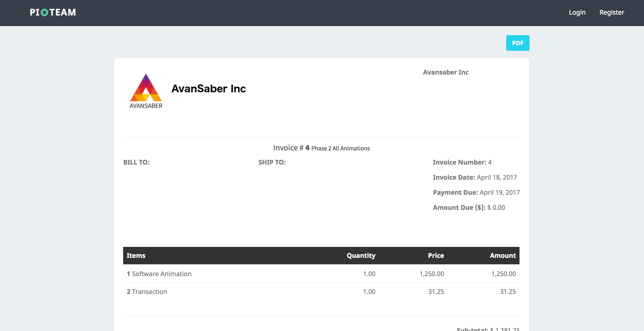This screenshot has width=644, height=331.
Task: Click the Avansaber triangle logo image
Action: click(x=146, y=91)
